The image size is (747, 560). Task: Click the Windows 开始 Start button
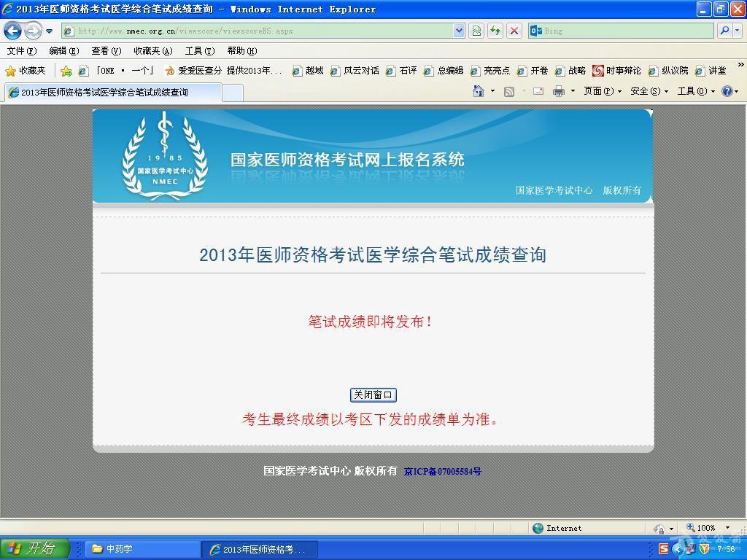point(34,549)
